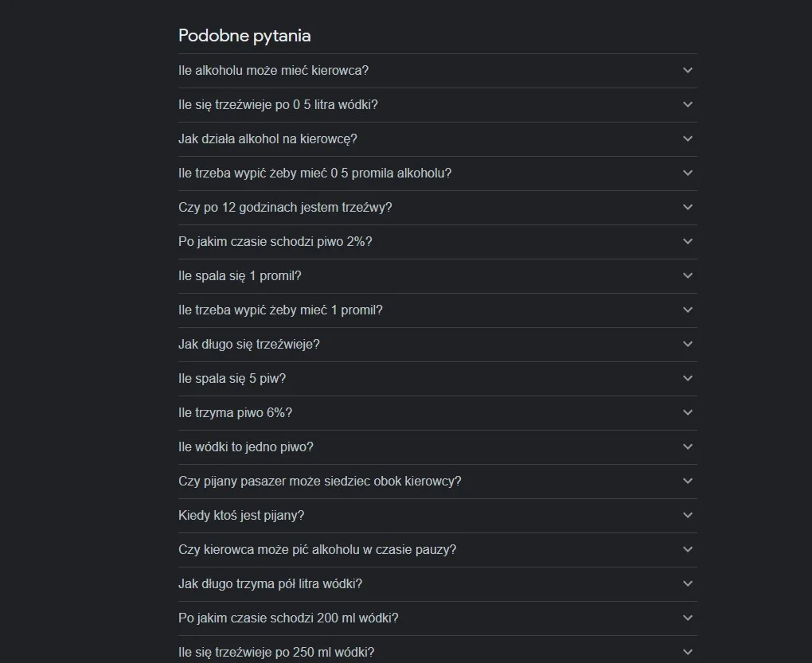Screen dimensions: 812x663
Task: Expand 'Jak długo się trzeźwieje?' question
Action: click(438, 344)
